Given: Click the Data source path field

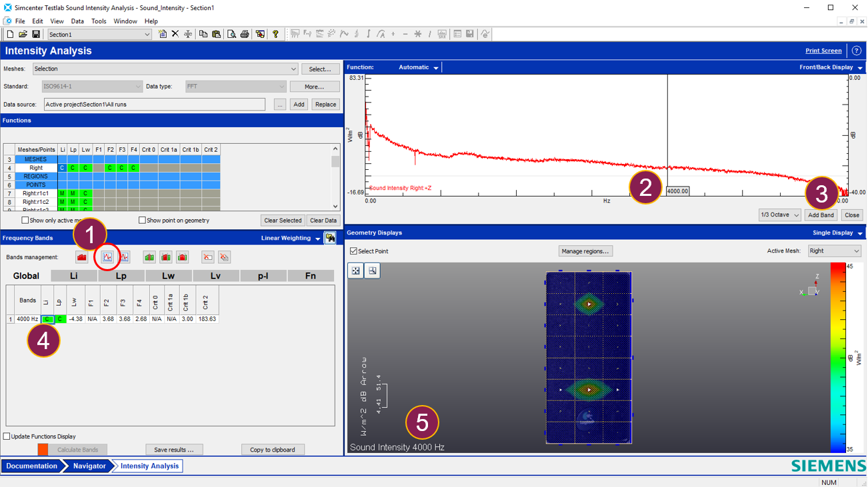Looking at the screenshot, I should pyautogui.click(x=155, y=105).
